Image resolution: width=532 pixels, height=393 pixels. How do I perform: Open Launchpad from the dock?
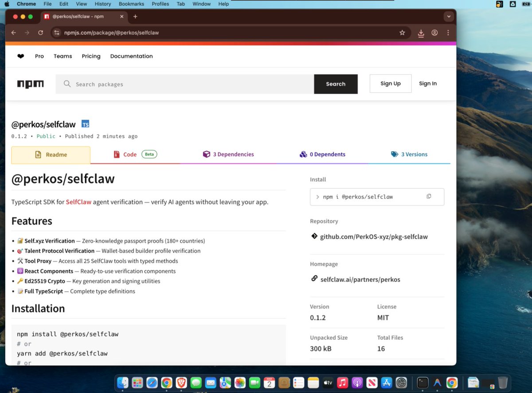click(137, 382)
